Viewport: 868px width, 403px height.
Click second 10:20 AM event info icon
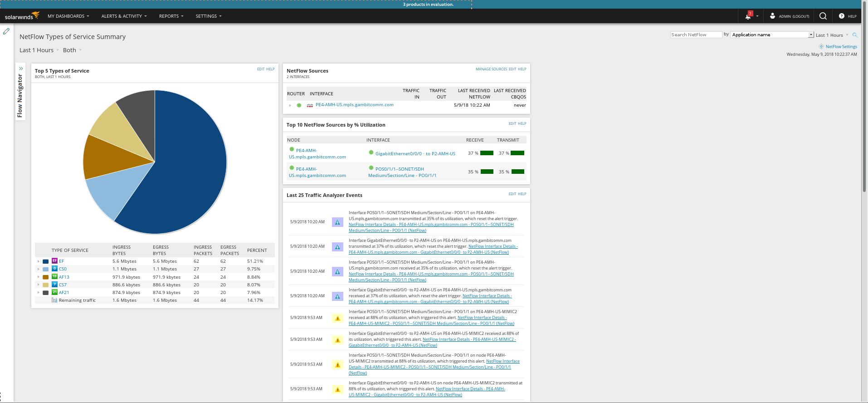click(337, 247)
